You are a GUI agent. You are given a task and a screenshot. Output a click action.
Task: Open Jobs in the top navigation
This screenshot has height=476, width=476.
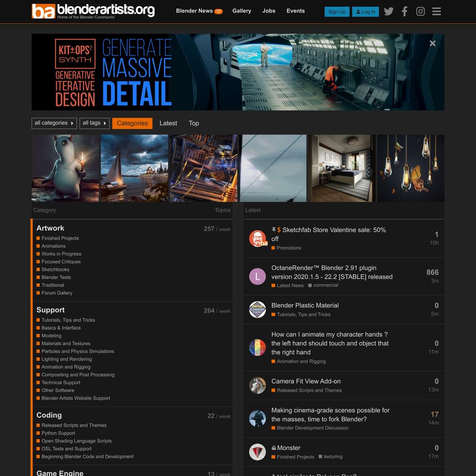(268, 11)
